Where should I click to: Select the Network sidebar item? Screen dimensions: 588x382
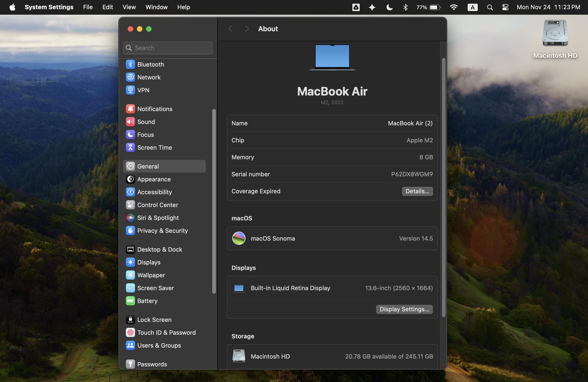coord(149,77)
